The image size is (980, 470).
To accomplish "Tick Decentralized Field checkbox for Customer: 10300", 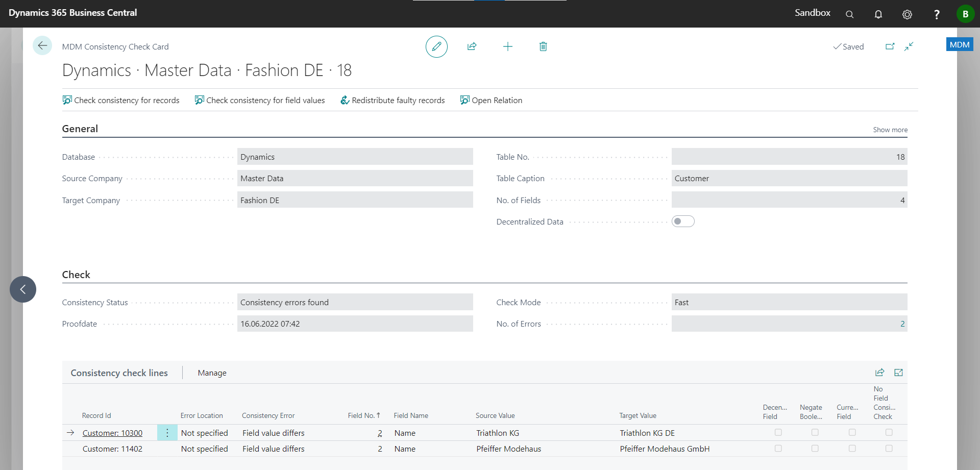I will pyautogui.click(x=778, y=432).
